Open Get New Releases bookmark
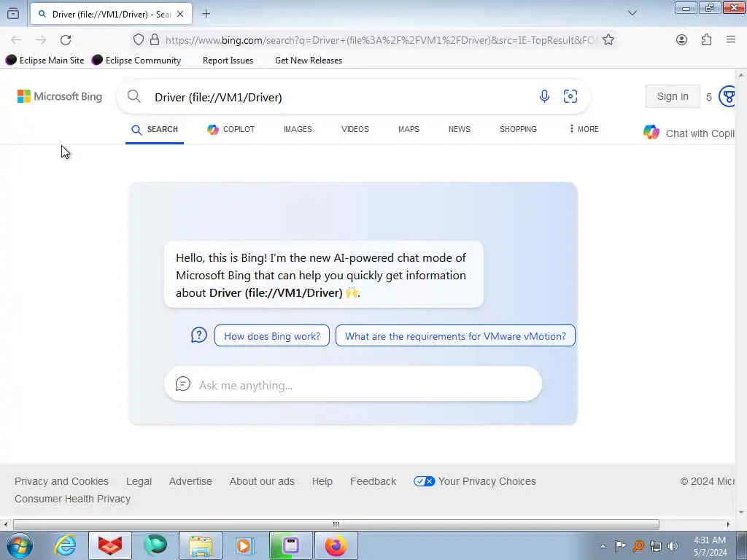The height and width of the screenshot is (560, 747). (x=309, y=61)
